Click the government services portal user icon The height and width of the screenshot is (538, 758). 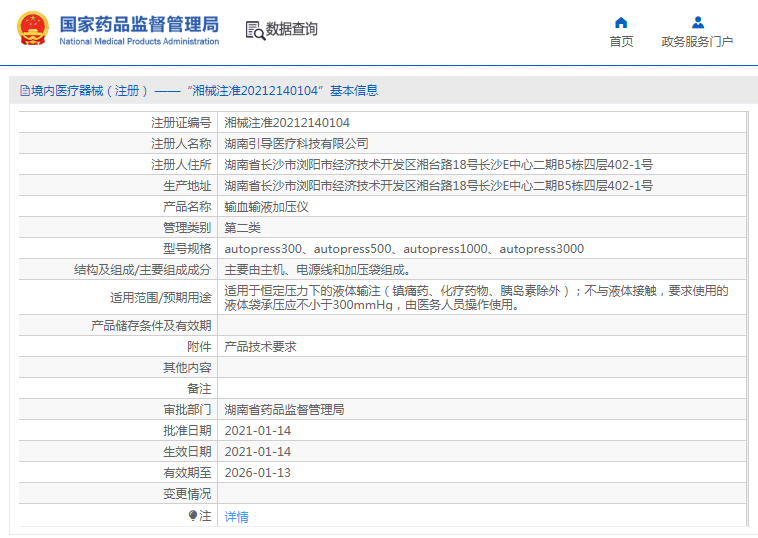point(698,22)
